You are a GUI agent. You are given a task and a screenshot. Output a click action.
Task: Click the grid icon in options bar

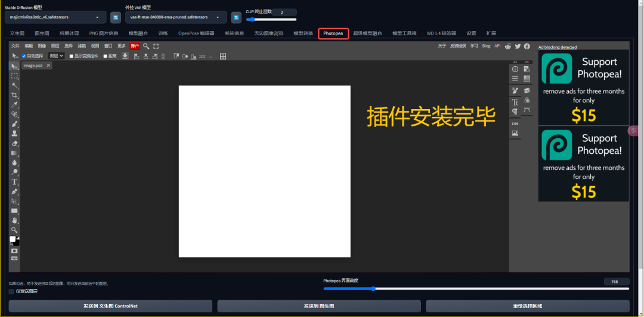[x=223, y=56]
